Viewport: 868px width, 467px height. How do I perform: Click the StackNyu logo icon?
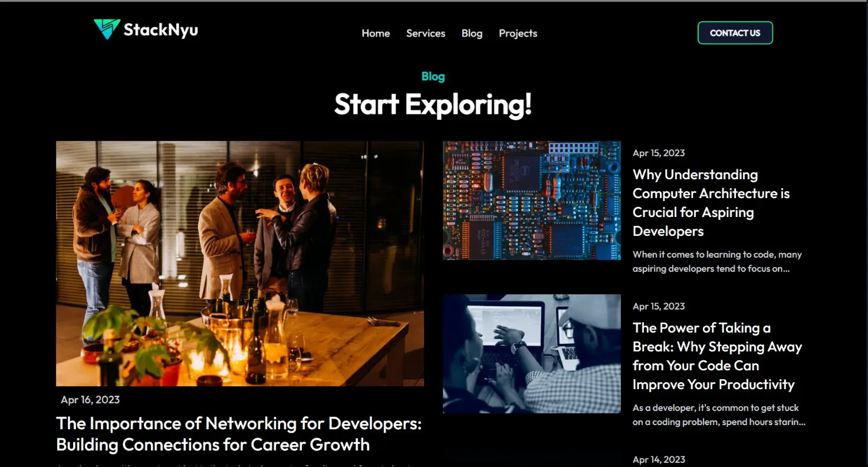coord(106,28)
